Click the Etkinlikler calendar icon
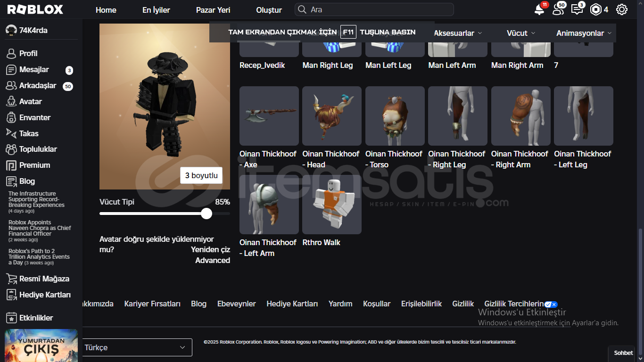The width and height of the screenshot is (644, 362). (x=11, y=318)
